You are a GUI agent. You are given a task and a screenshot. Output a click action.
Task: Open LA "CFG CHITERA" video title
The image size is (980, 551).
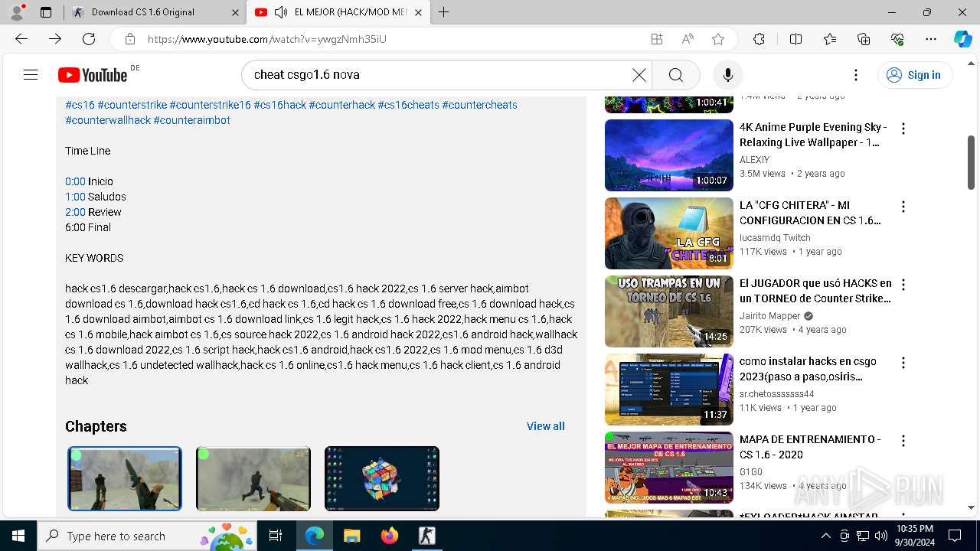[x=810, y=213]
